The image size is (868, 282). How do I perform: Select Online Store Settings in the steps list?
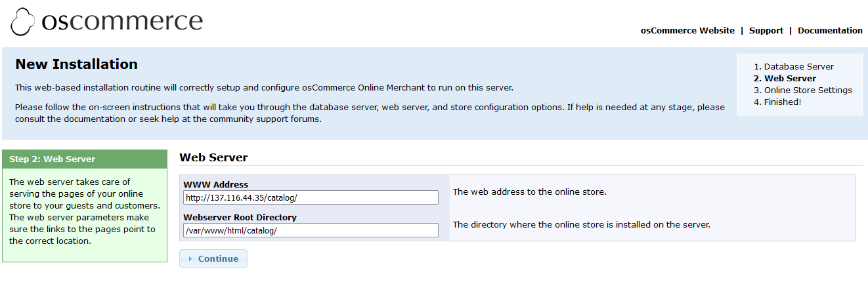(808, 90)
